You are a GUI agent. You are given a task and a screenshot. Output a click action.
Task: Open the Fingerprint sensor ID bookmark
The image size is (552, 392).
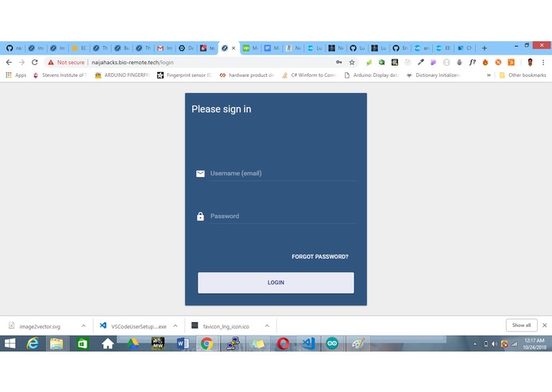pyautogui.click(x=184, y=75)
